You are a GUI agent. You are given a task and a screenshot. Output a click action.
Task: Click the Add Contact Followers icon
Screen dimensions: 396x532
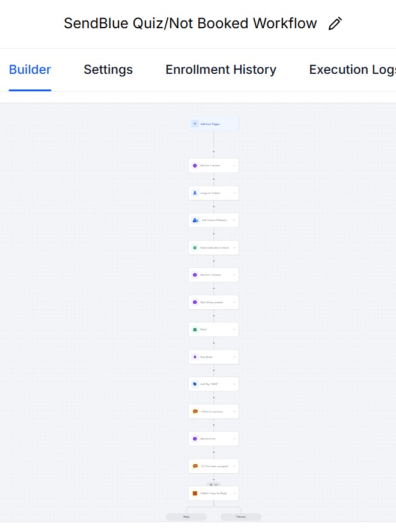click(195, 220)
